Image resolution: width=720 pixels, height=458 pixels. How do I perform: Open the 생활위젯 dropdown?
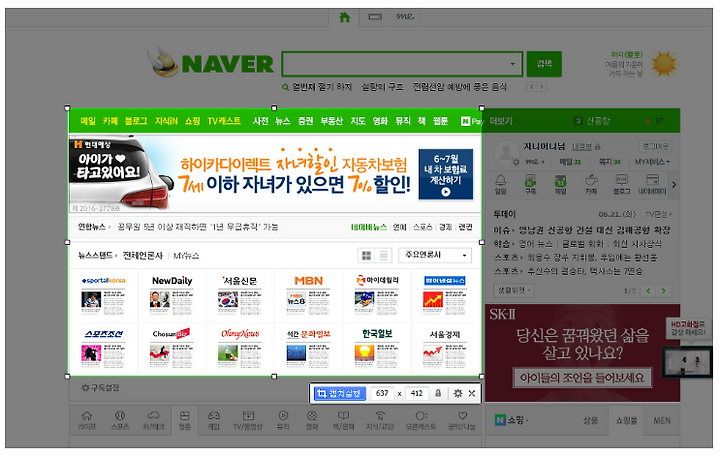click(514, 290)
